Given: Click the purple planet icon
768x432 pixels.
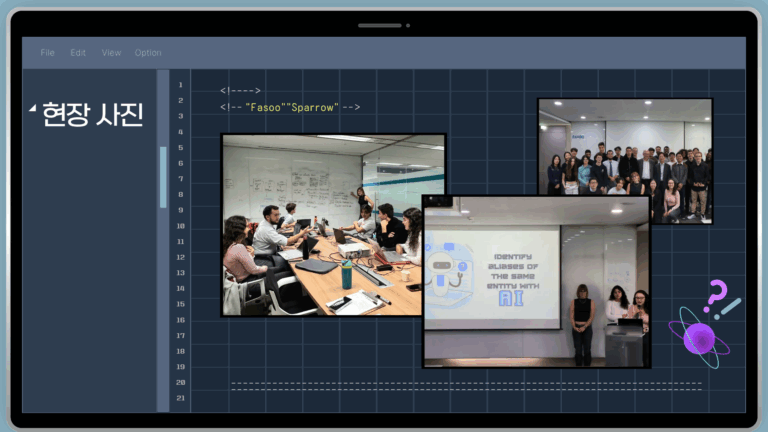Looking at the screenshot, I should point(699,337).
